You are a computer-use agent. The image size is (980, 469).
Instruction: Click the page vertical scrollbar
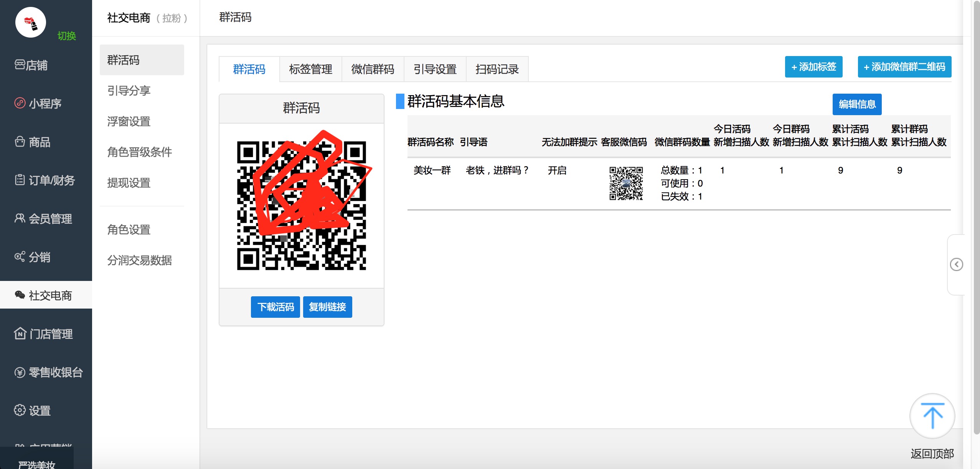coord(977,218)
